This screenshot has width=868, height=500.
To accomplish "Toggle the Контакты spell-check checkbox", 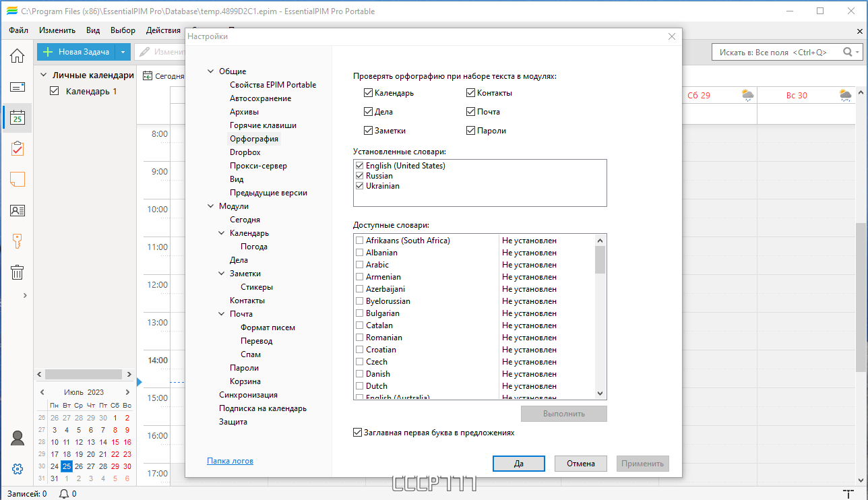I will click(x=470, y=93).
